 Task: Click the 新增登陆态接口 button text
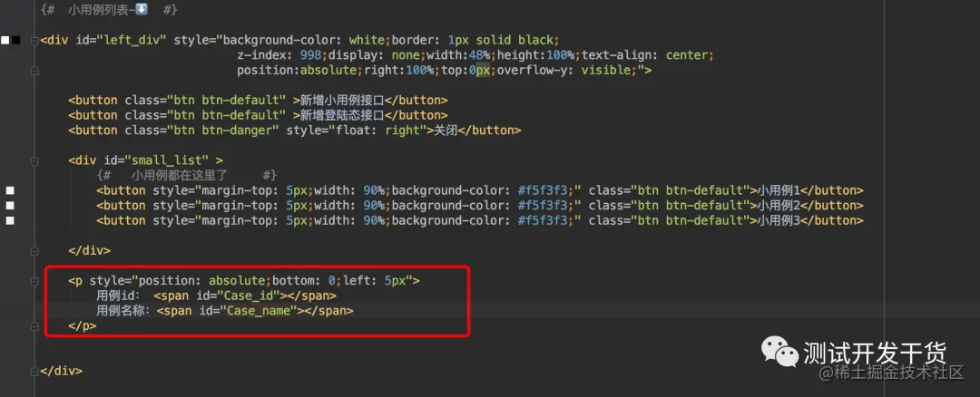pyautogui.click(x=342, y=115)
